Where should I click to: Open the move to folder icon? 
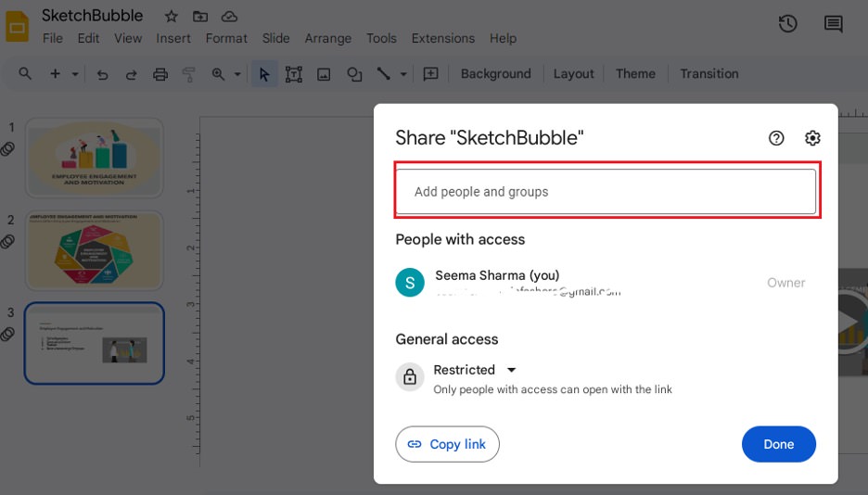tap(199, 17)
